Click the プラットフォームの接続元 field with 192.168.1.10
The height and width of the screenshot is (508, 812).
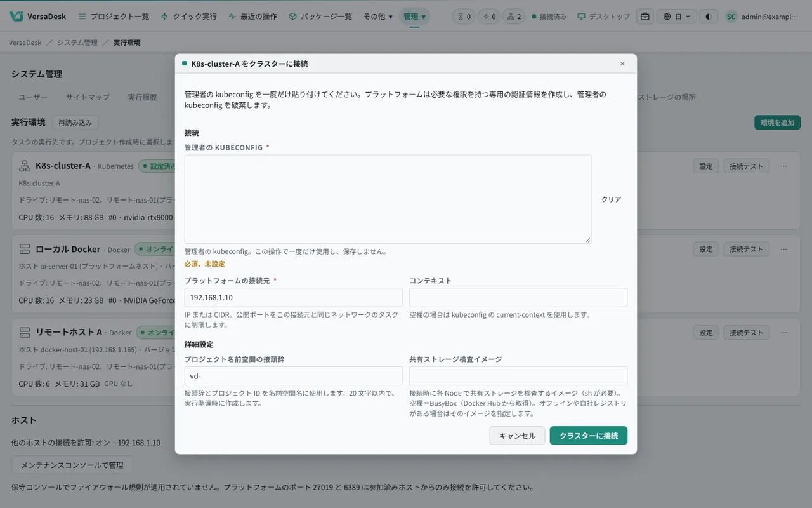(294, 297)
